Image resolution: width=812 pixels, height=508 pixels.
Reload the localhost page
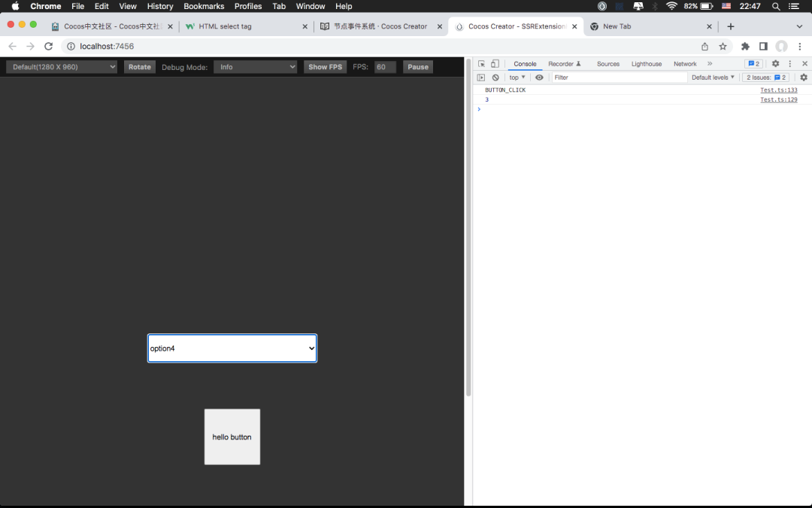(x=49, y=46)
